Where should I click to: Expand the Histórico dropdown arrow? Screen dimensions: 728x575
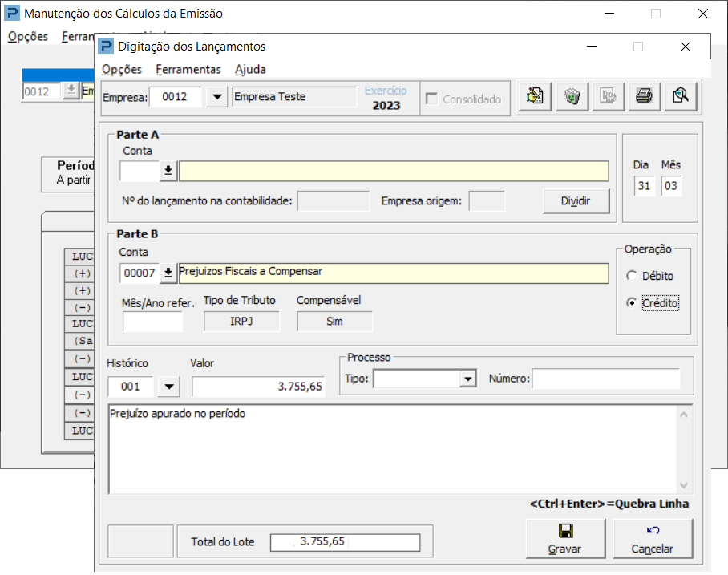(169, 387)
